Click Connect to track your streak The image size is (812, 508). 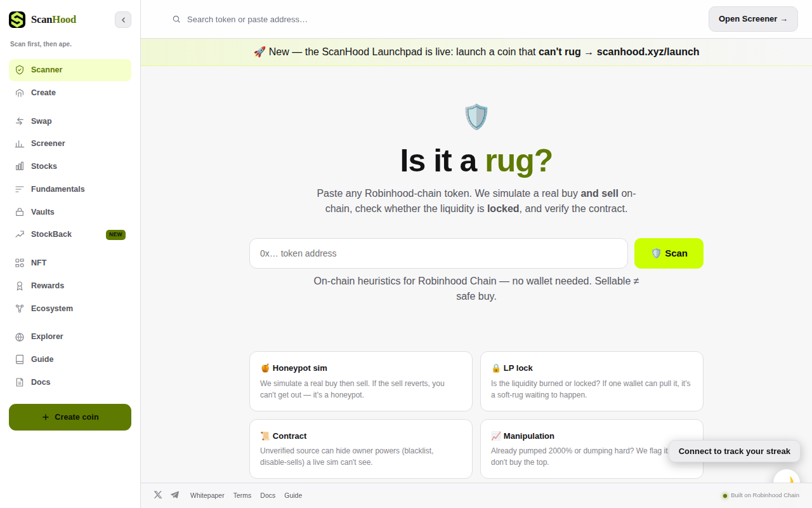[735, 451]
